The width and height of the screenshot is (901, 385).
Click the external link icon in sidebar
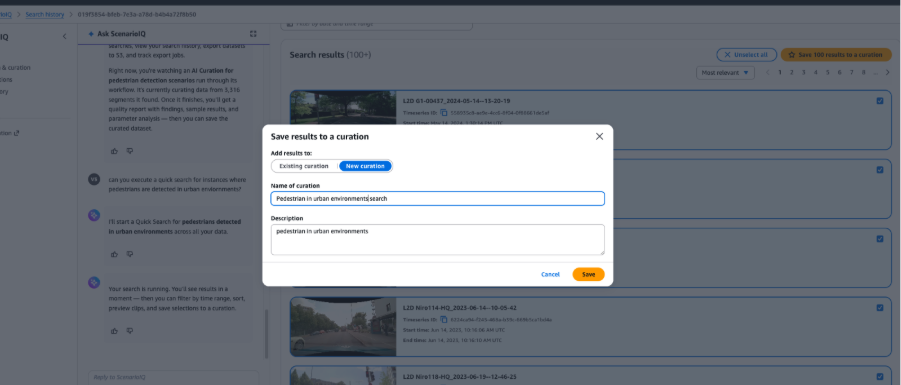pos(16,133)
